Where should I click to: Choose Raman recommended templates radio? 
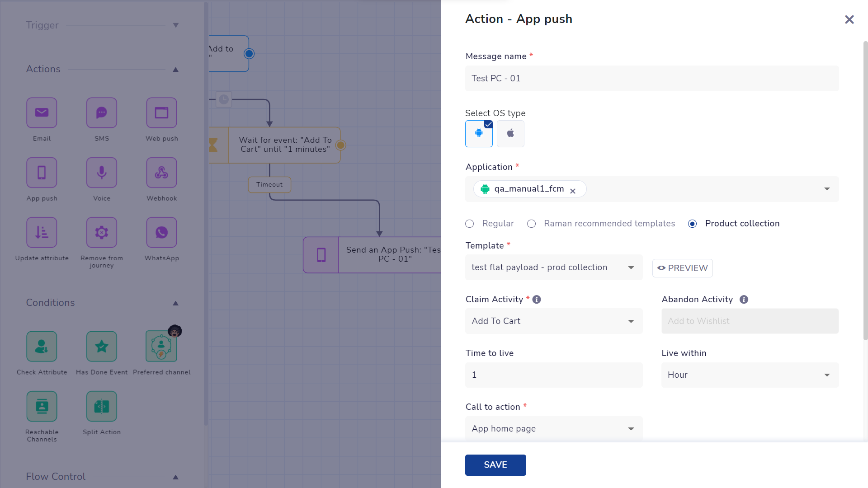coord(532,224)
